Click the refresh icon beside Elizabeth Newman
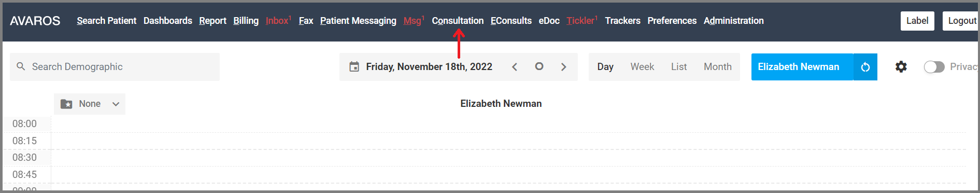This screenshot has height=193, width=980. [x=865, y=67]
